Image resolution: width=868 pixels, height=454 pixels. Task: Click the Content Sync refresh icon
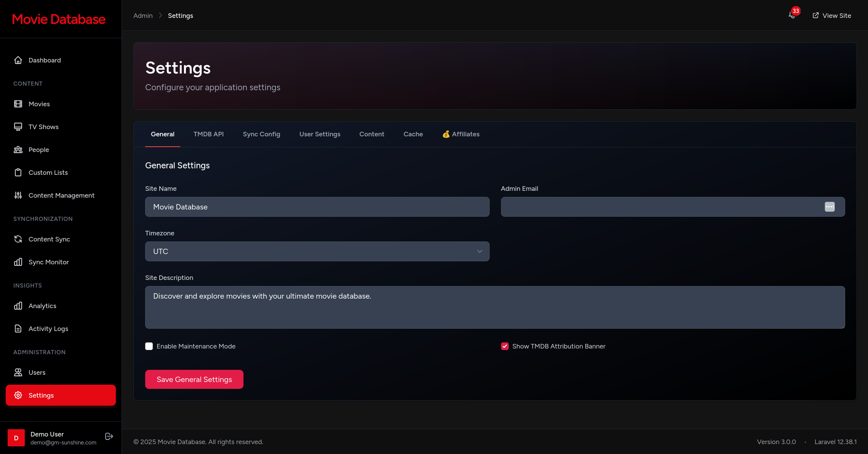tap(18, 239)
